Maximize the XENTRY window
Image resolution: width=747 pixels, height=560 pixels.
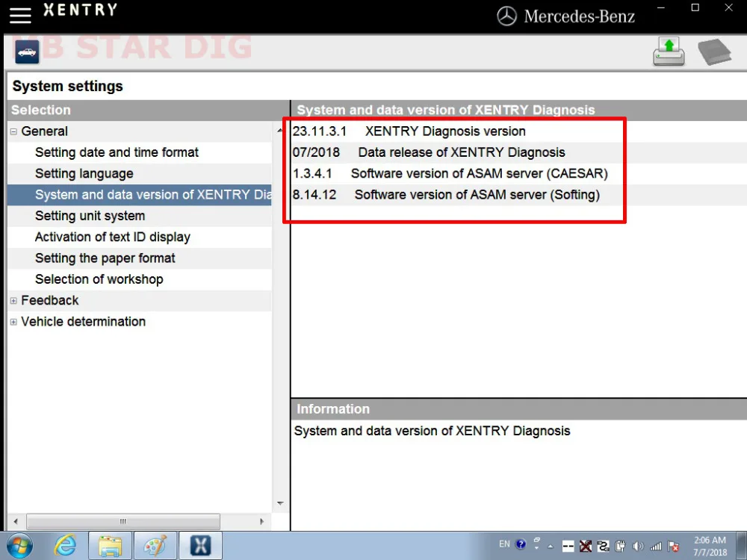coord(695,7)
